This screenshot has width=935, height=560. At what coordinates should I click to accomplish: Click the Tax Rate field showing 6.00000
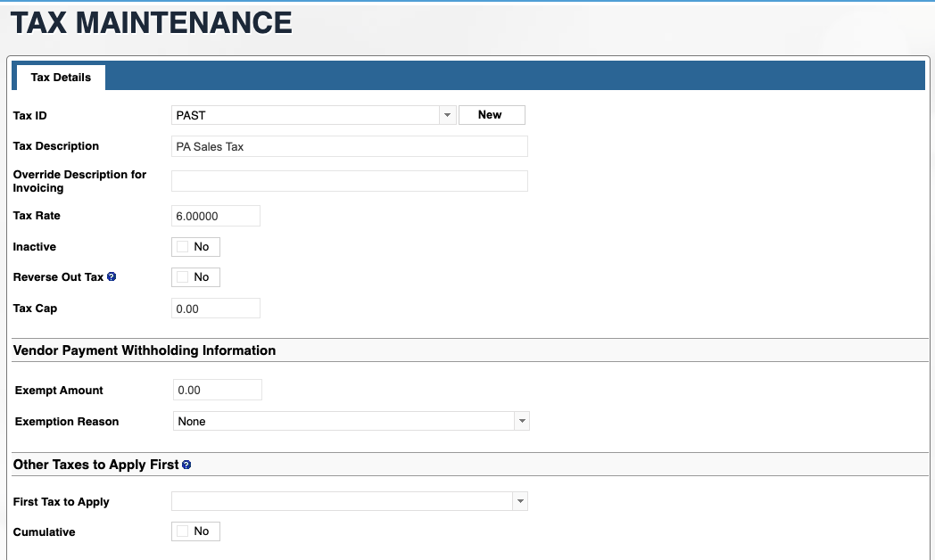click(215, 216)
